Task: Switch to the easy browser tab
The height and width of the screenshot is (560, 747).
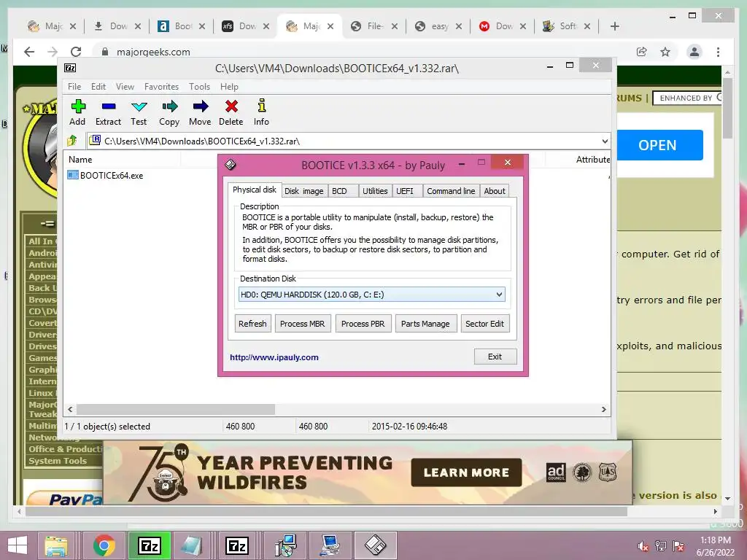Action: click(438, 26)
